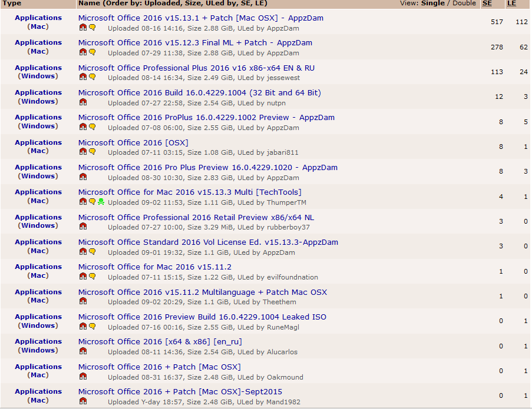This screenshot has width=532, height=409.
Task: Click 'ULed by rubberboy37' upload details text
Action: (x=274, y=227)
